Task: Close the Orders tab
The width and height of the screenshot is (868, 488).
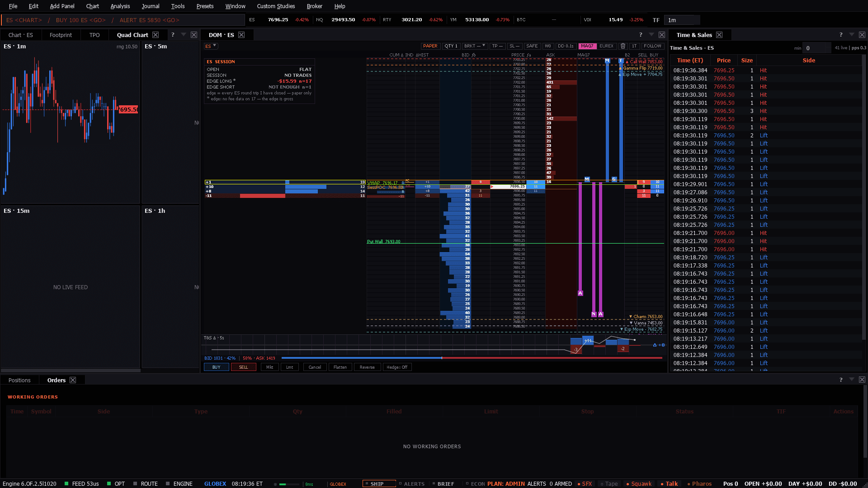Action: [x=73, y=380]
